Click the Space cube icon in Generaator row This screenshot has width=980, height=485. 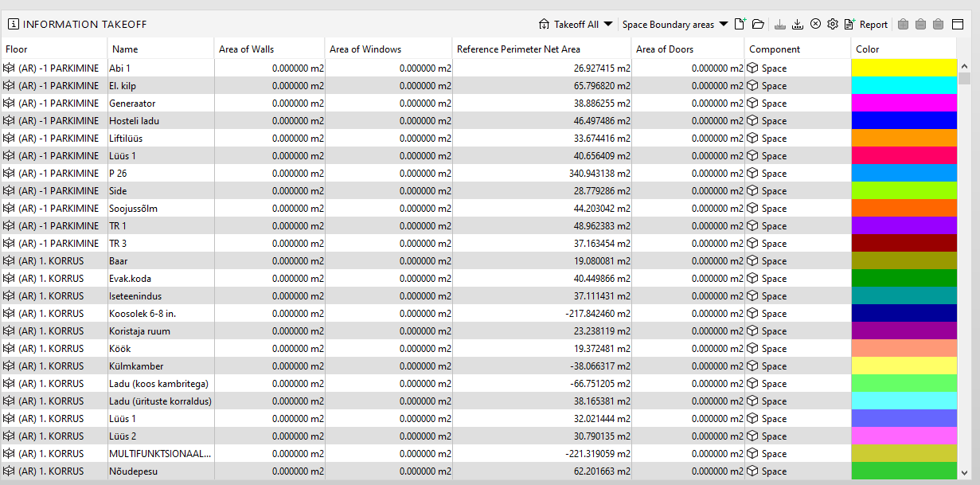click(x=753, y=104)
